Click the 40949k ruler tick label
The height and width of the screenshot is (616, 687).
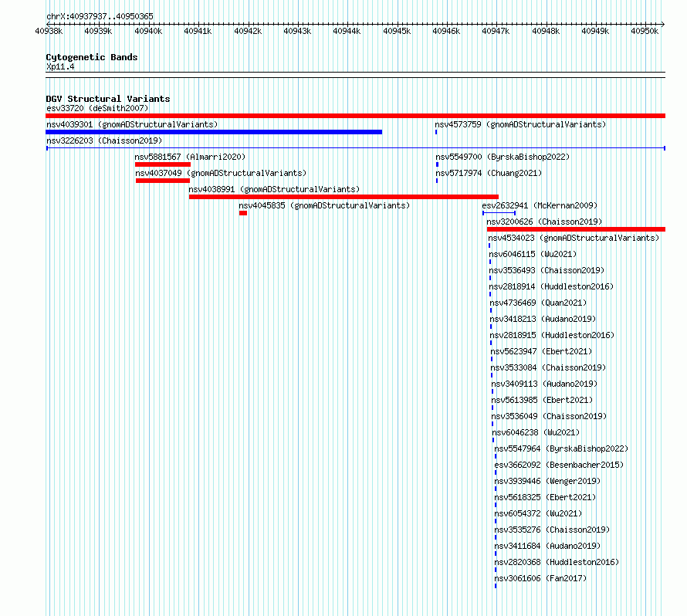[x=595, y=31]
